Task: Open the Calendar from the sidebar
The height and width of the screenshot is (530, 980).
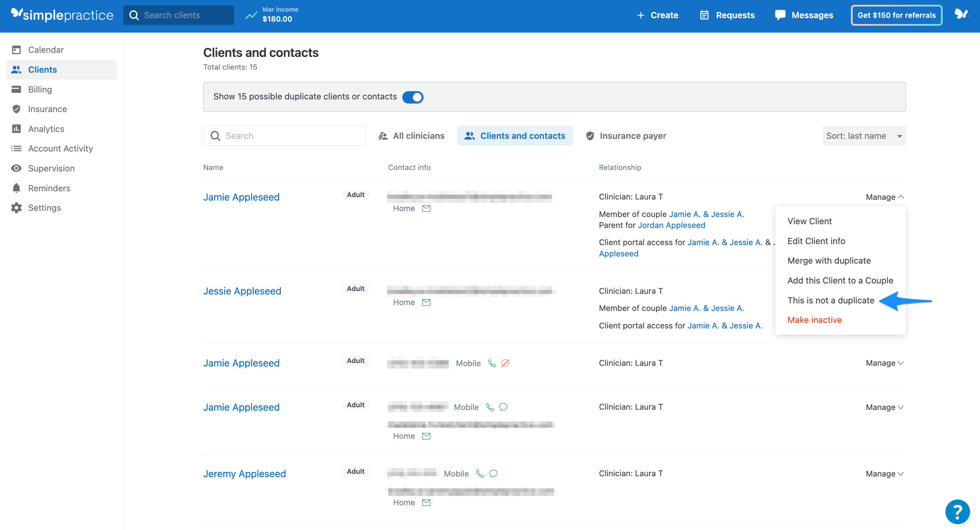Action: coord(46,49)
